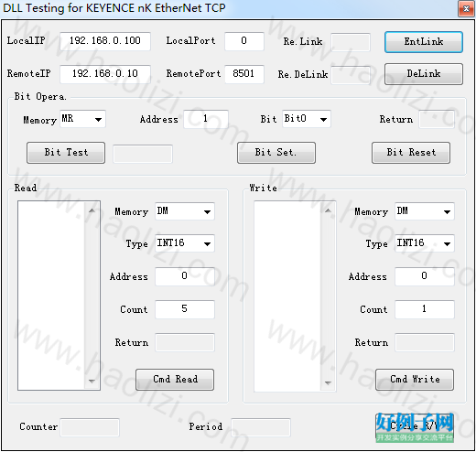The width and height of the screenshot is (476, 452).
Task: Click the EntLink button
Action: coord(424,42)
